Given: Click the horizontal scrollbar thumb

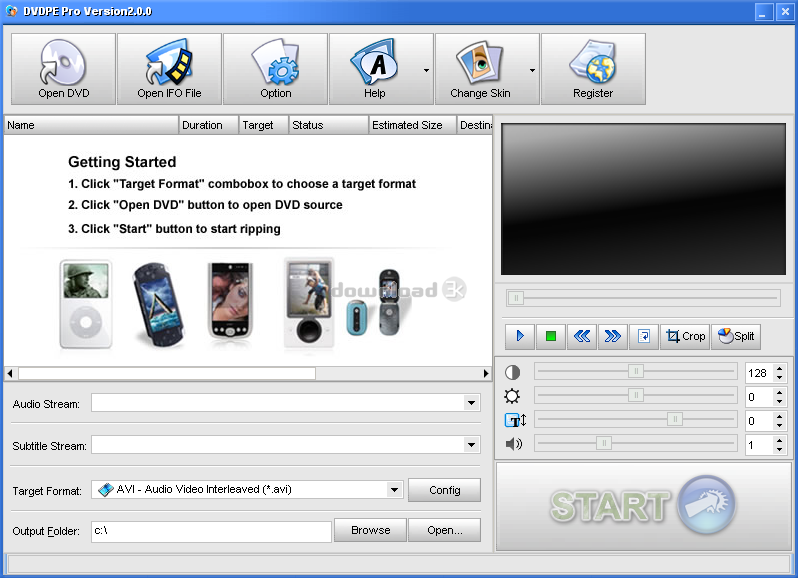Looking at the screenshot, I should [167, 373].
